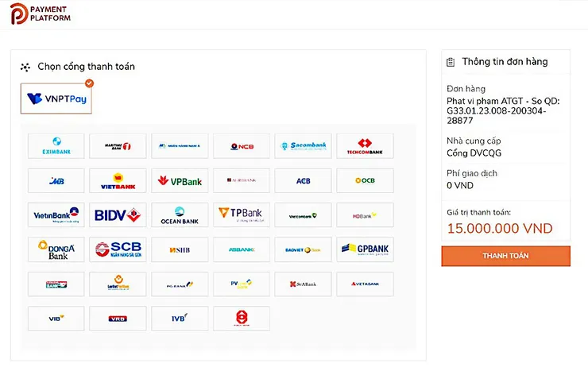Select the GPBank logo tile
Screen dimensions: 588x367
click(x=365, y=249)
